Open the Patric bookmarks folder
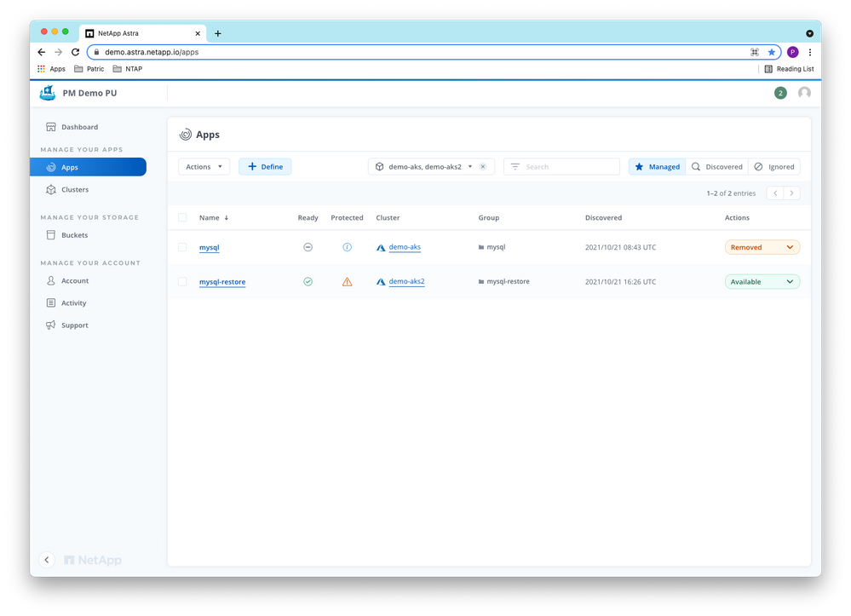 coord(89,69)
